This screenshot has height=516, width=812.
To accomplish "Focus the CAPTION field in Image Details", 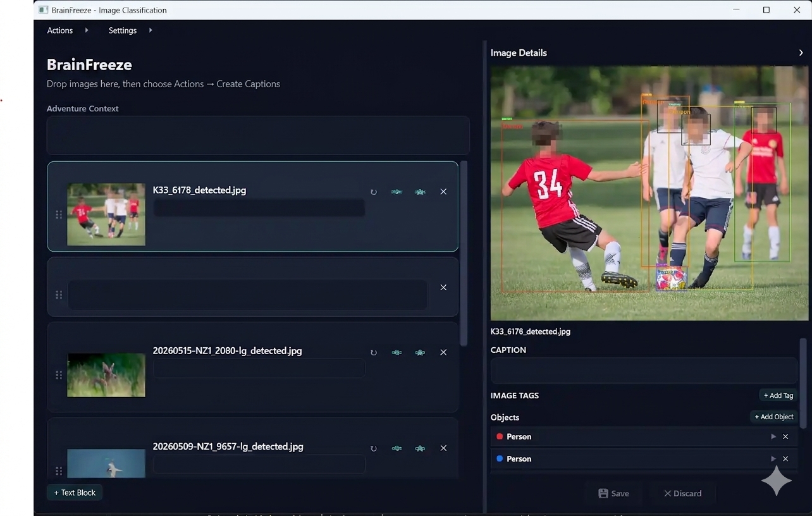I will pos(644,371).
